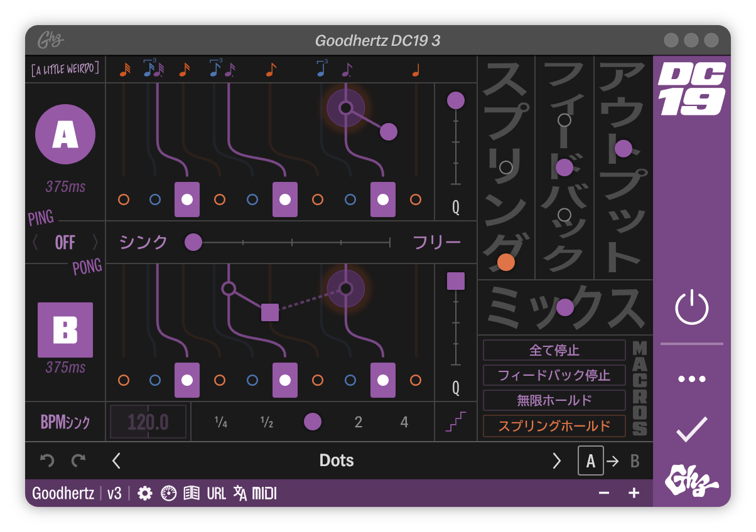Click the フリー label
This screenshot has width=756, height=532.
tap(437, 242)
